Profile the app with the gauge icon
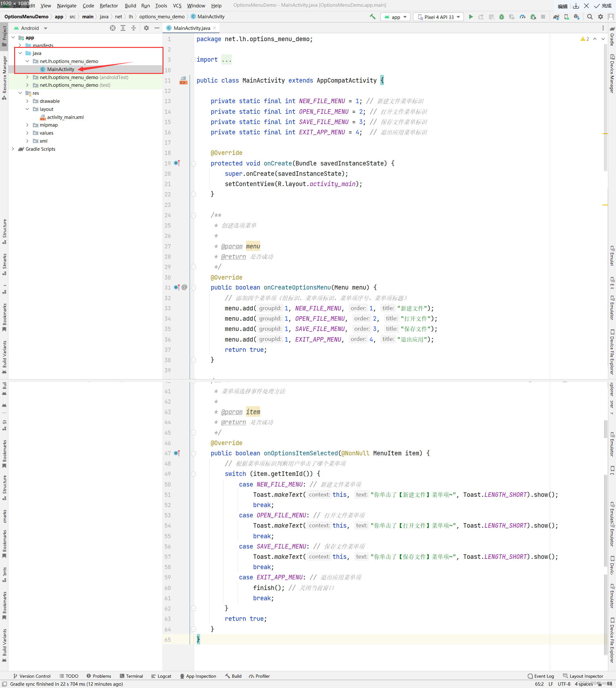The image size is (616, 688). coord(522,17)
